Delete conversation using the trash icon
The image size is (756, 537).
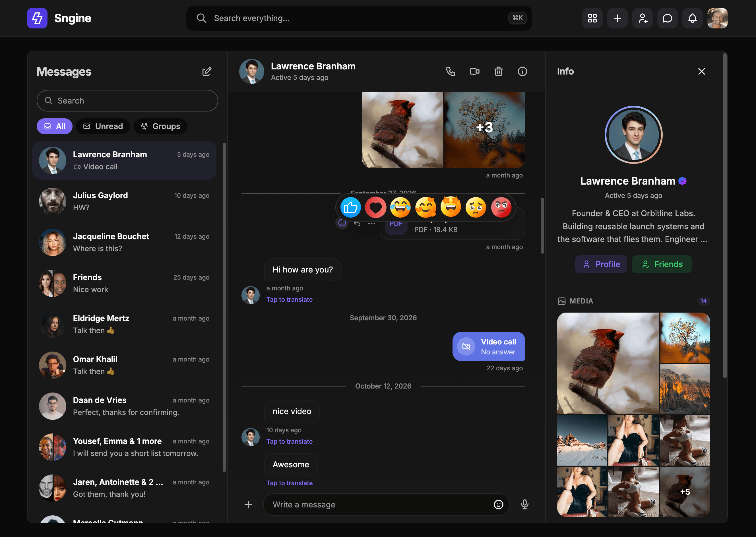tap(499, 71)
